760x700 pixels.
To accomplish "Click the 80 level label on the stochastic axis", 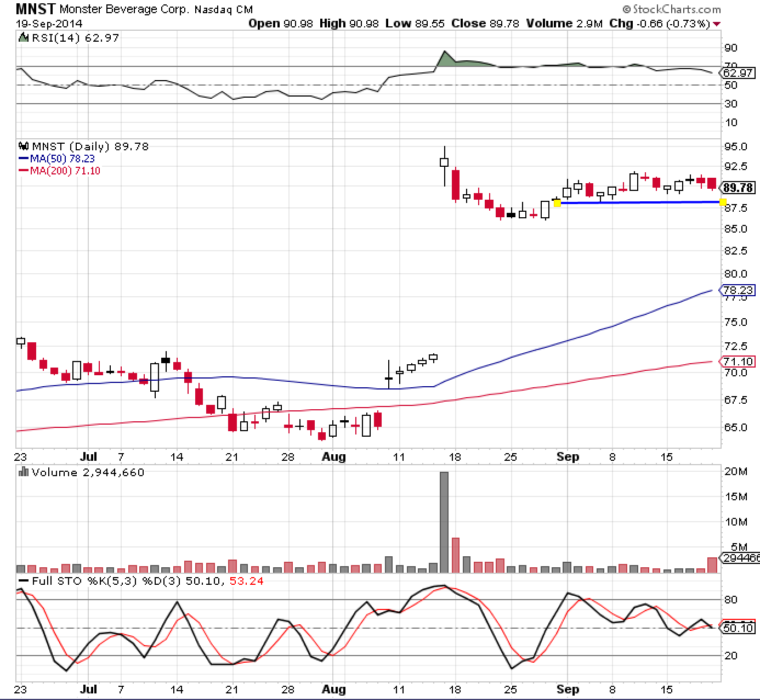I will 730,600.
